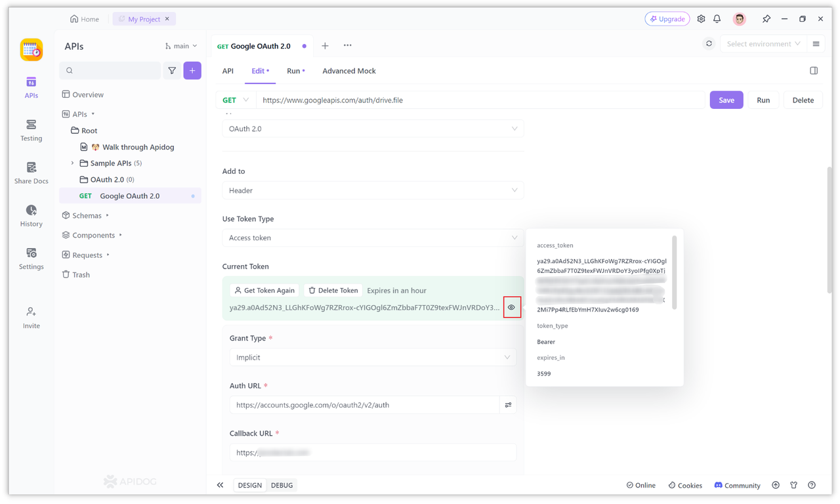Switch to the Run tab
The width and height of the screenshot is (840, 504).
tap(296, 71)
